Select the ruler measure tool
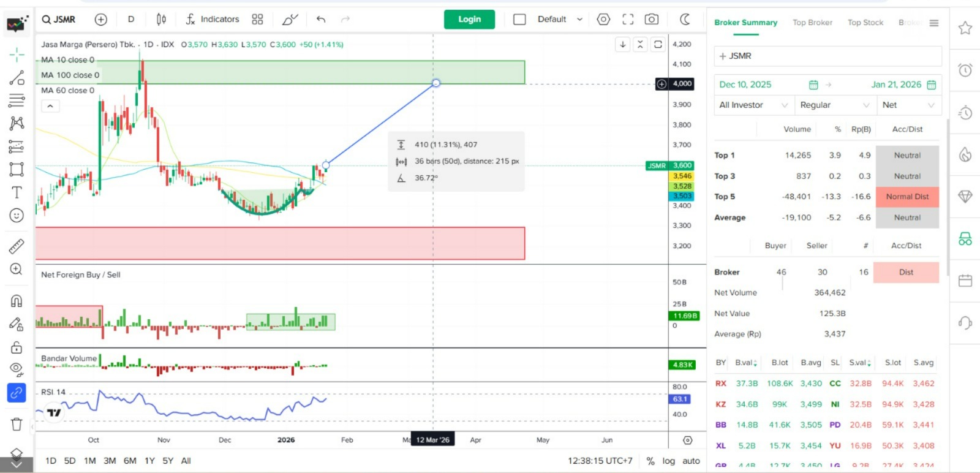Image resolution: width=980 pixels, height=473 pixels. [17, 246]
